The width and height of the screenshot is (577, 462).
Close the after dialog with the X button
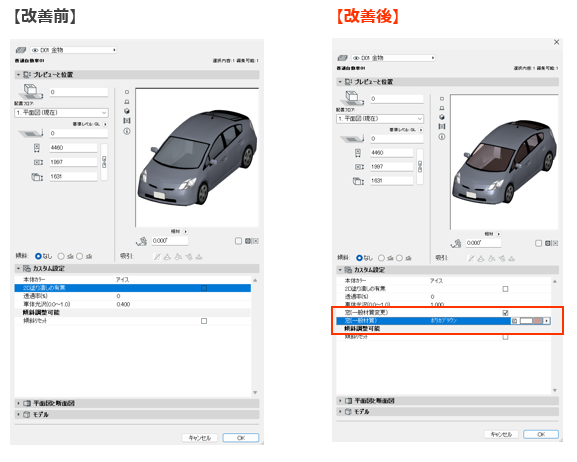point(556,42)
